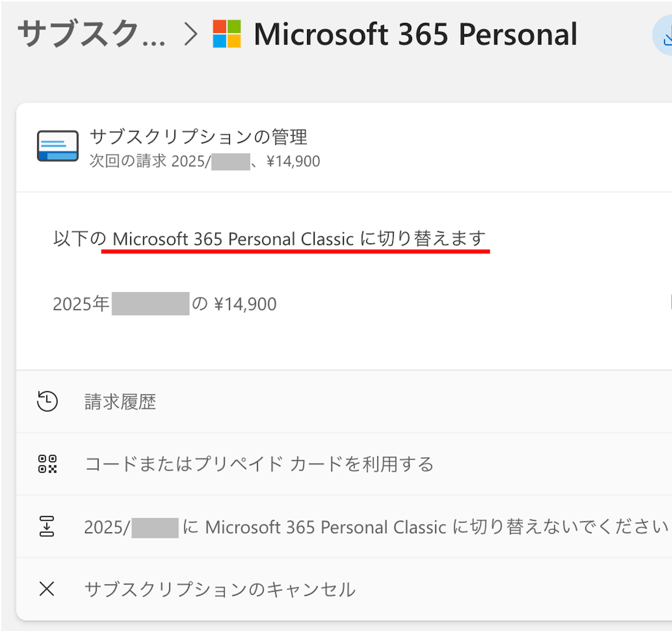Screen dimensions: 672x631
Task: Click the plan switch arrow icon
Action: coord(47,527)
